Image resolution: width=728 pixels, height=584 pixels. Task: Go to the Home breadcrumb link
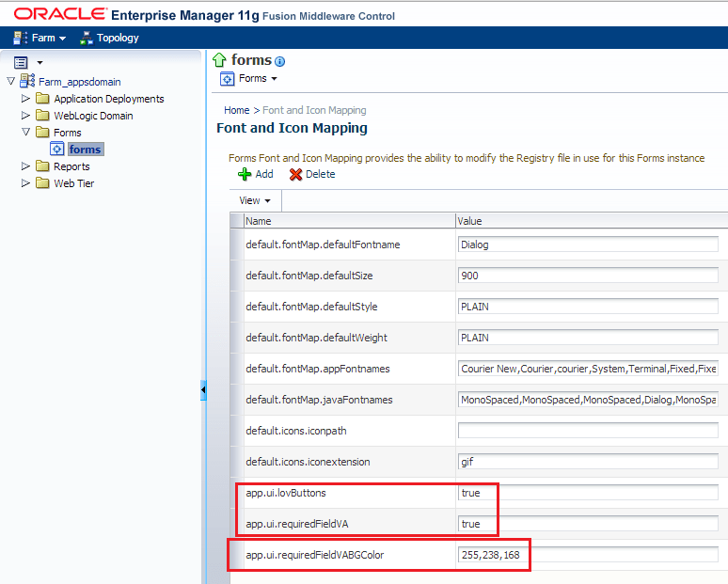pyautogui.click(x=237, y=110)
